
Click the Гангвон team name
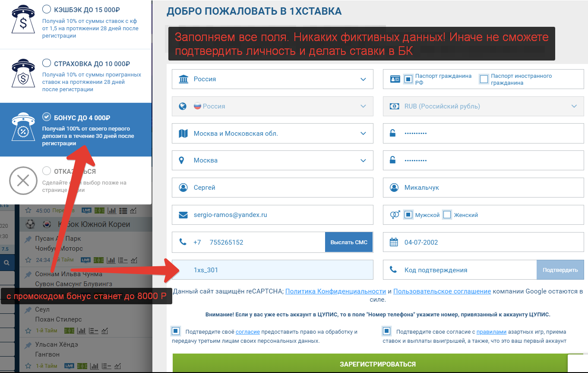[x=47, y=354]
